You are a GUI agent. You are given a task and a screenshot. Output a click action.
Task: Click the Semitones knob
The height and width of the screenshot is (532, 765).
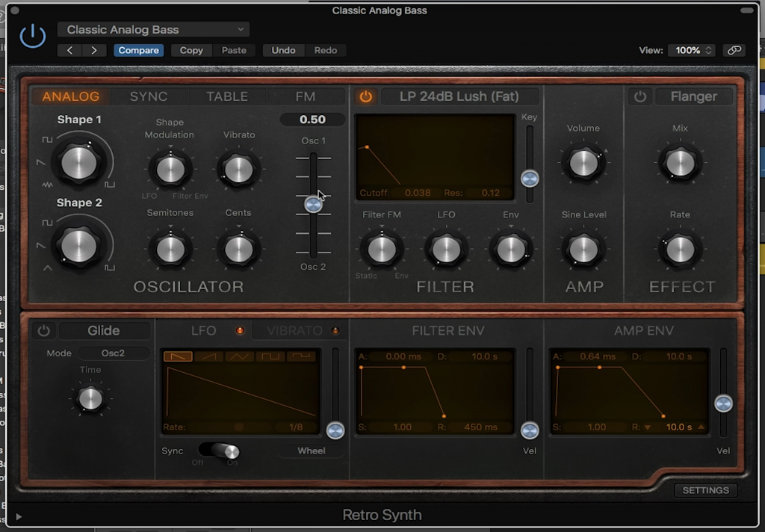point(170,249)
